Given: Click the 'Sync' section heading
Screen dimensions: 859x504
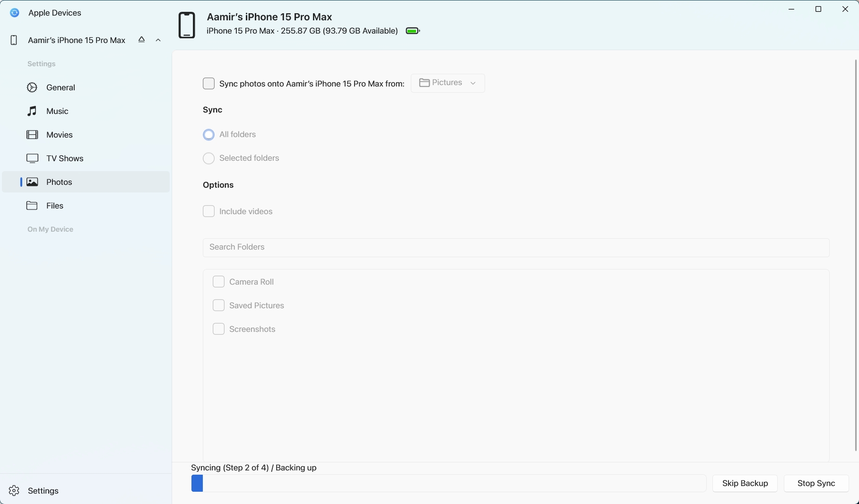Looking at the screenshot, I should (212, 110).
